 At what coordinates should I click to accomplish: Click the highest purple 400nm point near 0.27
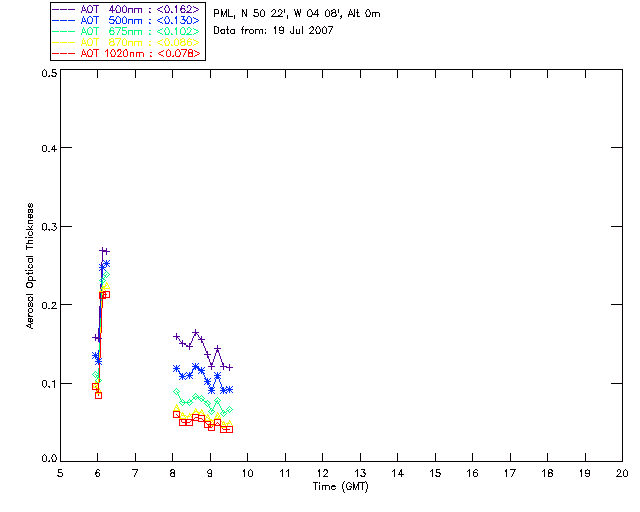tap(103, 251)
